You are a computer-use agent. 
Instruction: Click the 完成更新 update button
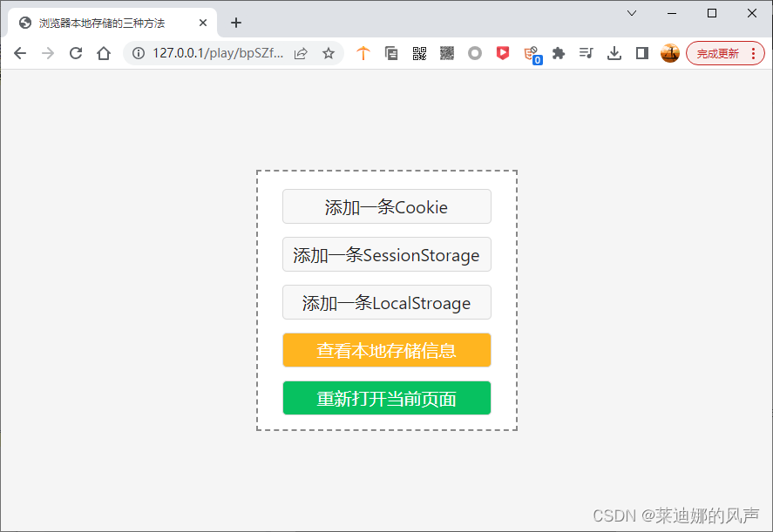(718, 53)
